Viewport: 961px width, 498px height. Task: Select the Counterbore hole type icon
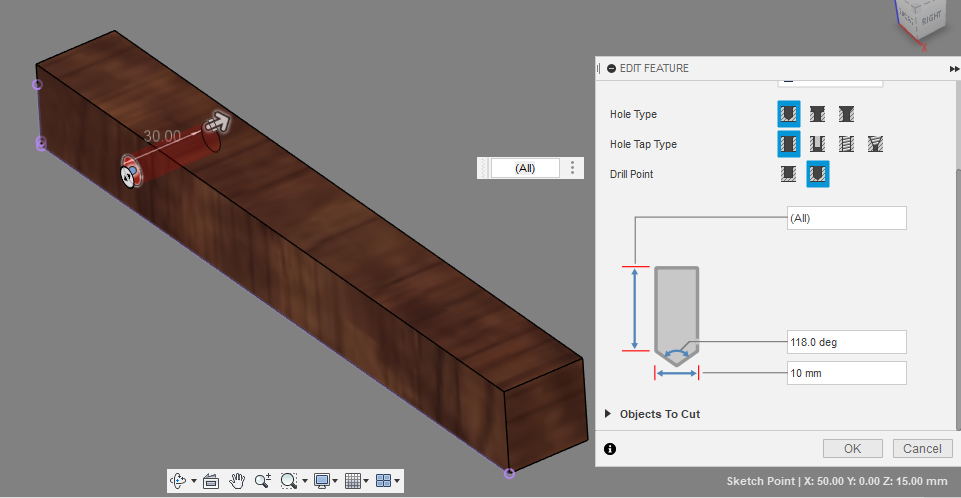817,114
